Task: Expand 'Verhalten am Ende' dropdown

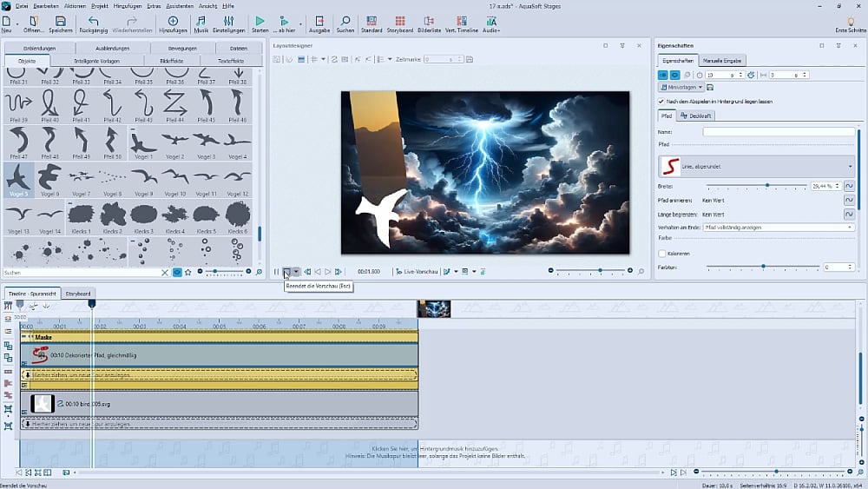Action: [779, 227]
